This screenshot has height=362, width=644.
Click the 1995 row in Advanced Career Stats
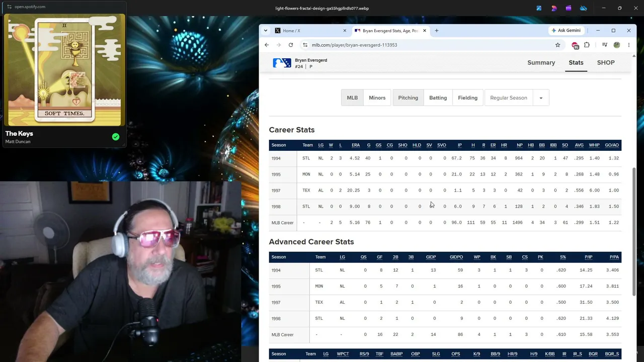pyautogui.click(x=445, y=286)
